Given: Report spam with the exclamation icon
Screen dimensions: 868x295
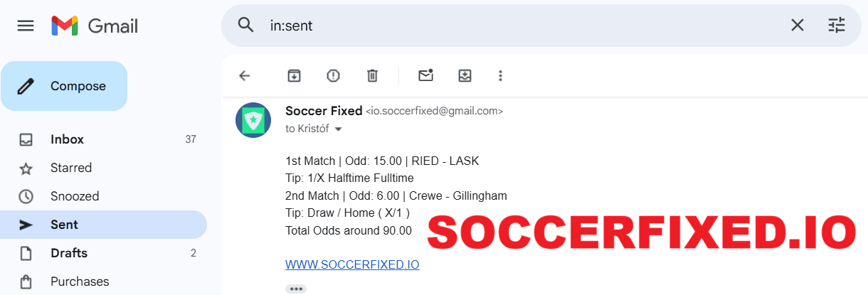Looking at the screenshot, I should tap(333, 76).
